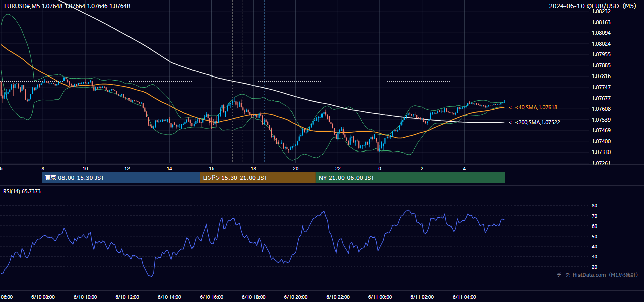Image resolution: width=644 pixels, height=302 pixels.
Task: Click the RSI(14) 65.7373 indicator label
Action: pyautogui.click(x=22, y=191)
